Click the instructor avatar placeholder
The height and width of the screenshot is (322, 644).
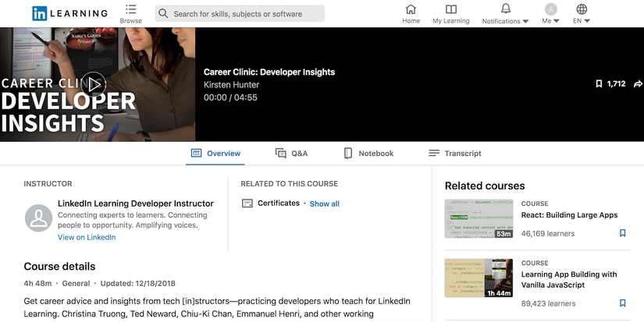(38, 218)
